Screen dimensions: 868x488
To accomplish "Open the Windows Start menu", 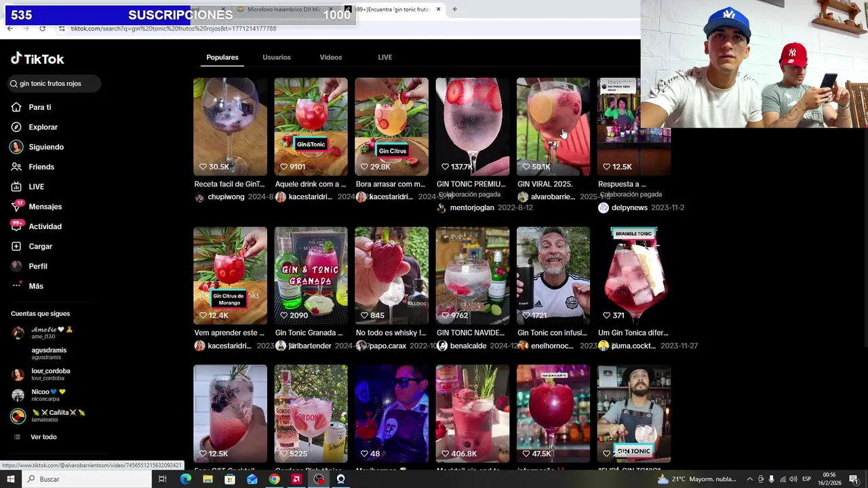I will click(x=11, y=479).
